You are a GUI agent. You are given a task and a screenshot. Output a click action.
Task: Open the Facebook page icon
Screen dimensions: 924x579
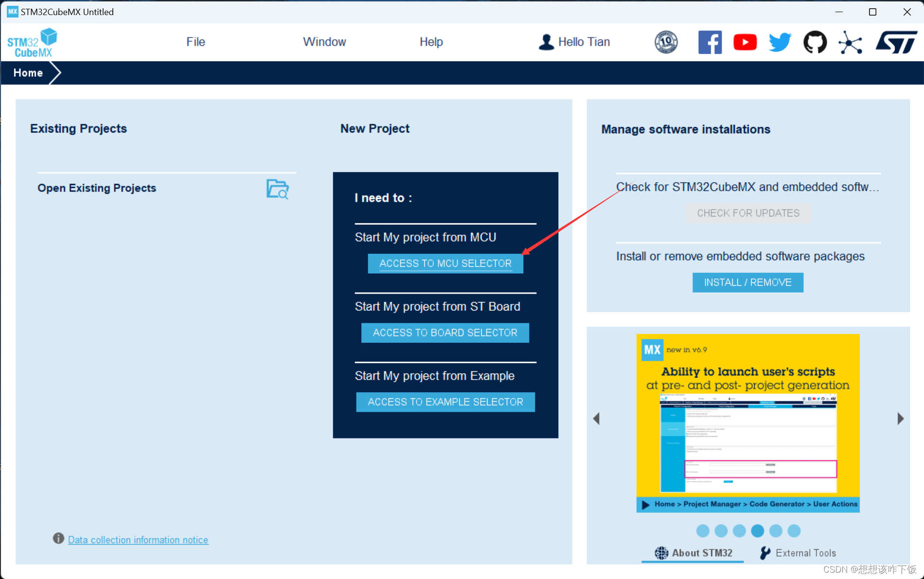point(710,42)
